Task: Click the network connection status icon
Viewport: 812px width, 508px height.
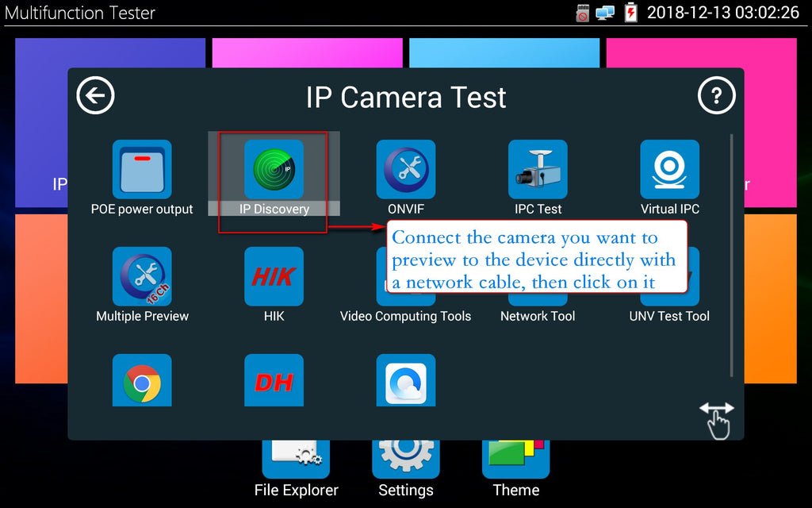Action: (x=606, y=13)
